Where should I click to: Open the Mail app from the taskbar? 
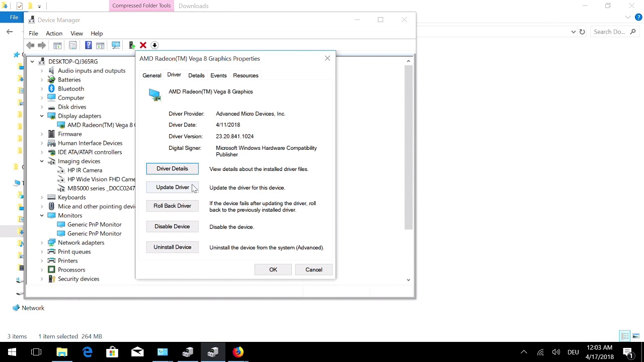(x=137, y=352)
